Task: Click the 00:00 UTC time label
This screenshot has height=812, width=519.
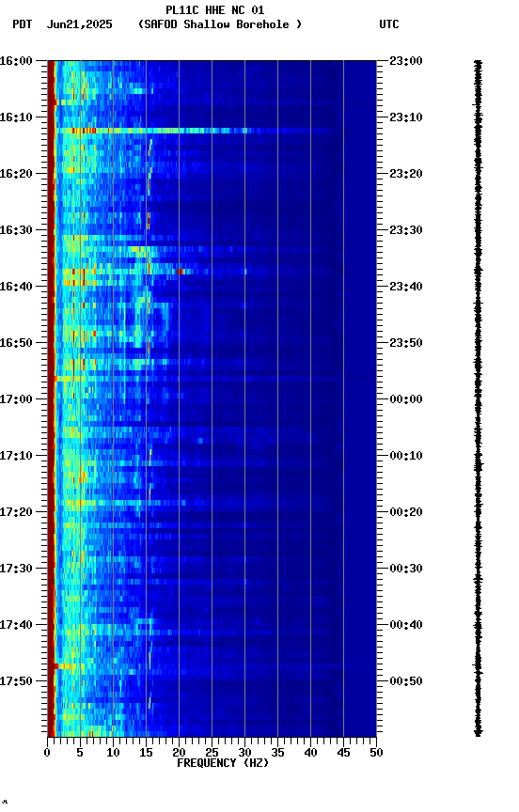Action: click(406, 399)
